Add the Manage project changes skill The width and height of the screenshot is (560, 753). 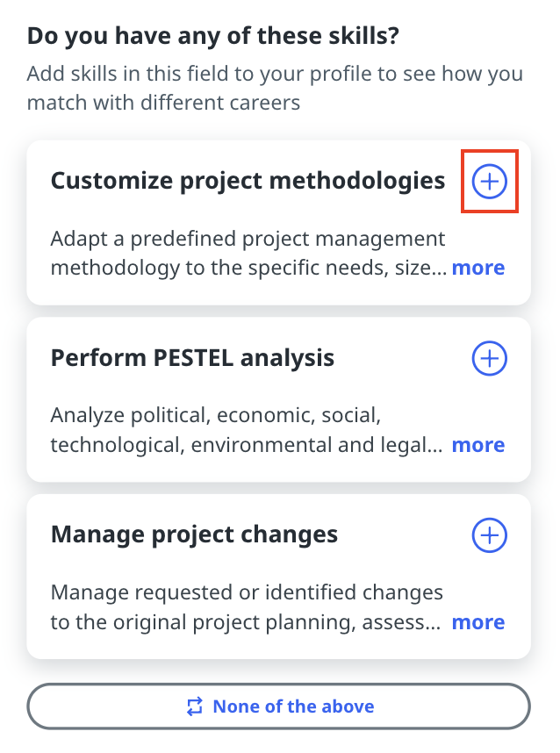click(490, 534)
